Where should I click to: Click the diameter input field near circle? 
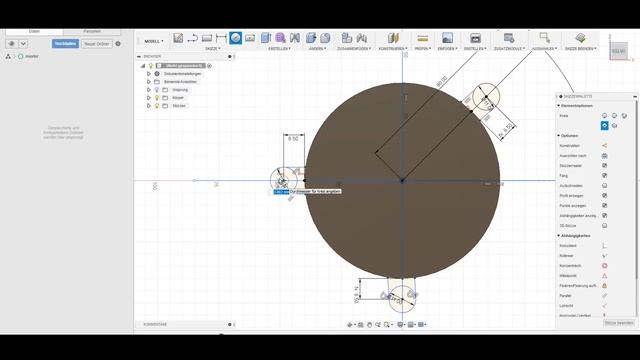tap(281, 192)
